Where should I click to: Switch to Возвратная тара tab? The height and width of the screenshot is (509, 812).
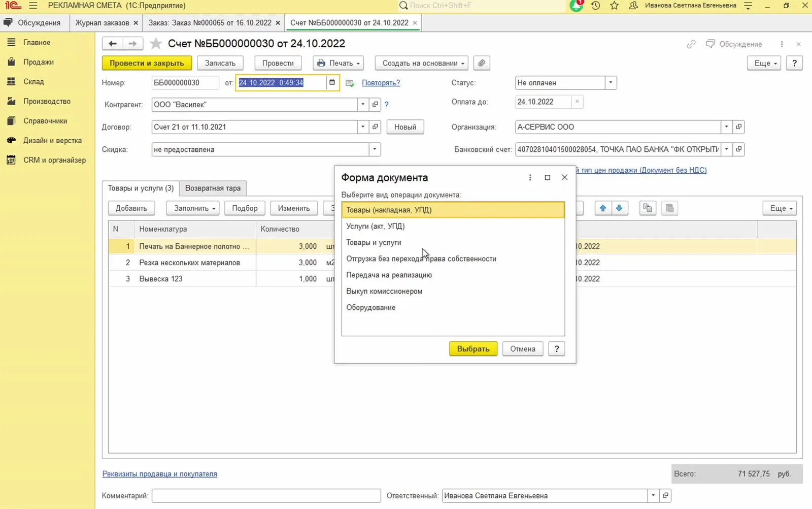click(x=213, y=188)
